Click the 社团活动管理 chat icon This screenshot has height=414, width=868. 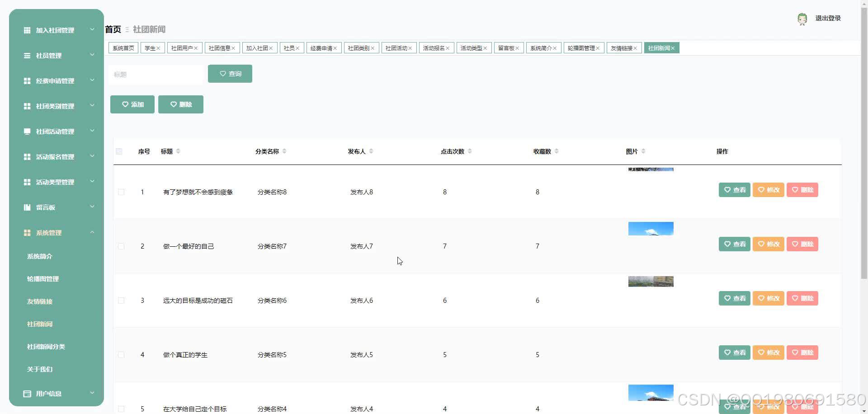[27, 131]
